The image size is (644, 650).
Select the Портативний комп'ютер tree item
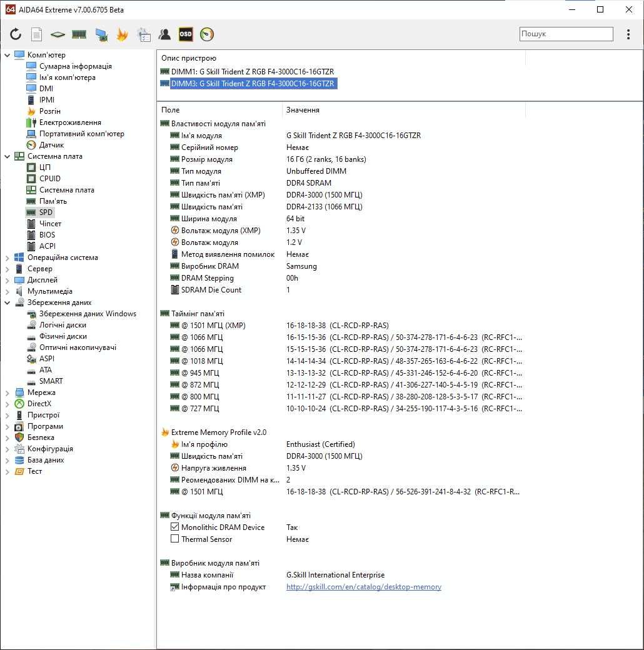82,134
